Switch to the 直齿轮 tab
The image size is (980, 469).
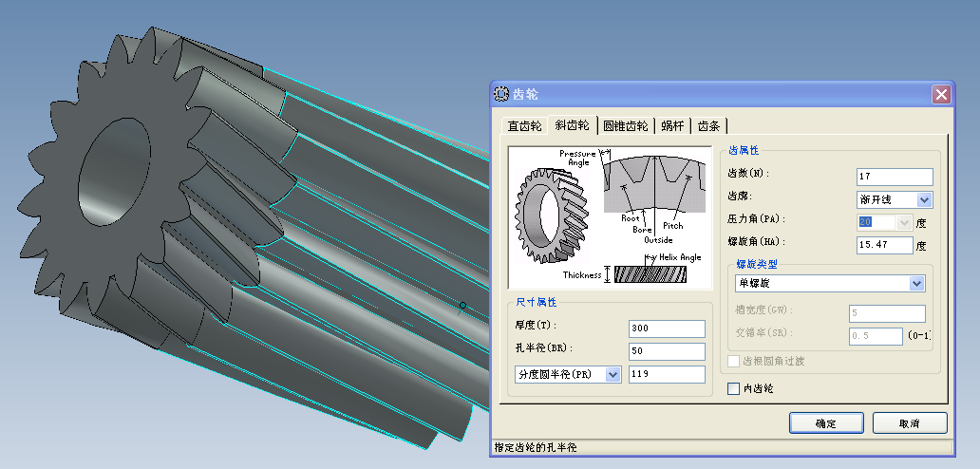(x=524, y=125)
